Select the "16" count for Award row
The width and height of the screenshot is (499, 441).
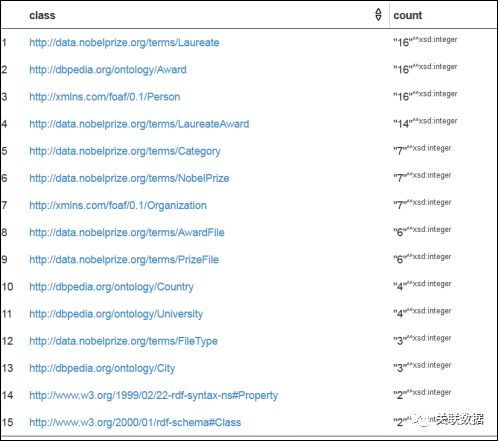click(x=425, y=68)
